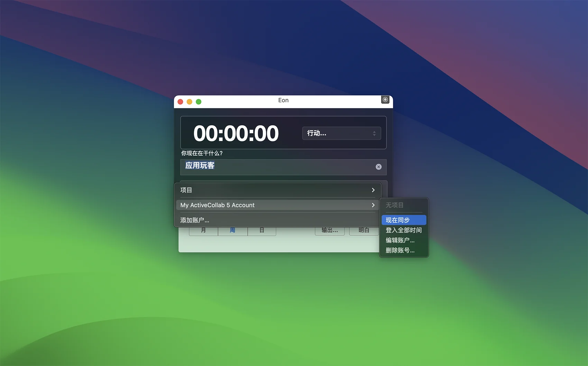Open My ActiveCollab 5 Account submenu
This screenshot has height=366, width=588.
(277, 205)
